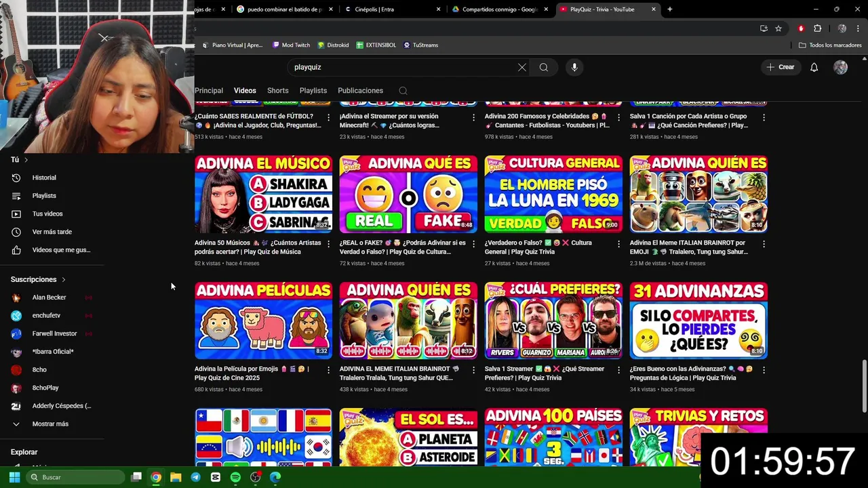This screenshot has width=868, height=488.
Task: Open Mod Twitch bookmark
Action: (292, 45)
